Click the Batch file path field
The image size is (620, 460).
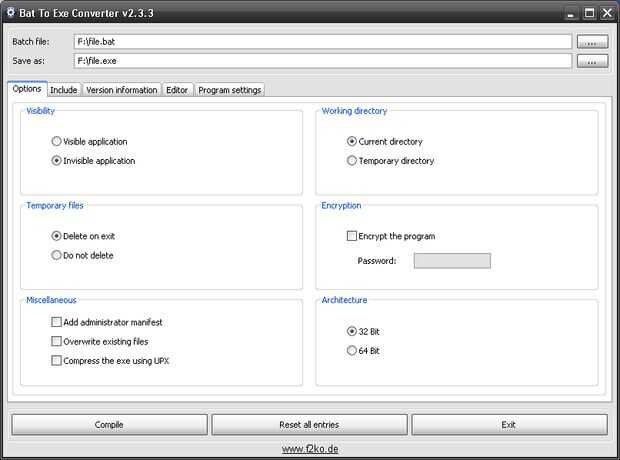coord(322,42)
